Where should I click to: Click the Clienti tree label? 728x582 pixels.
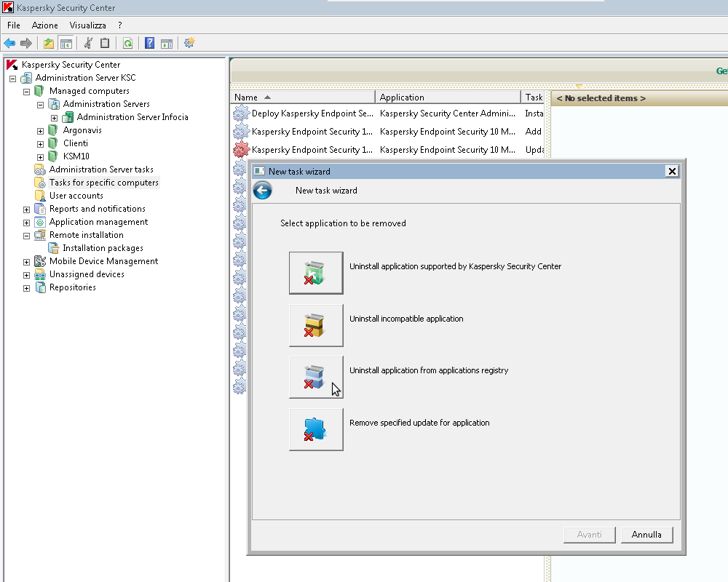pyautogui.click(x=76, y=143)
